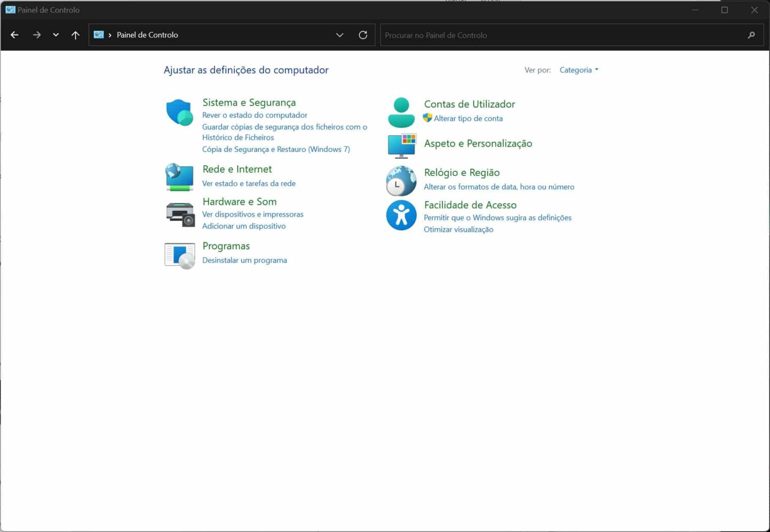Expand the recent locations dropdown arrow
This screenshot has width=770, height=532.
[56, 35]
